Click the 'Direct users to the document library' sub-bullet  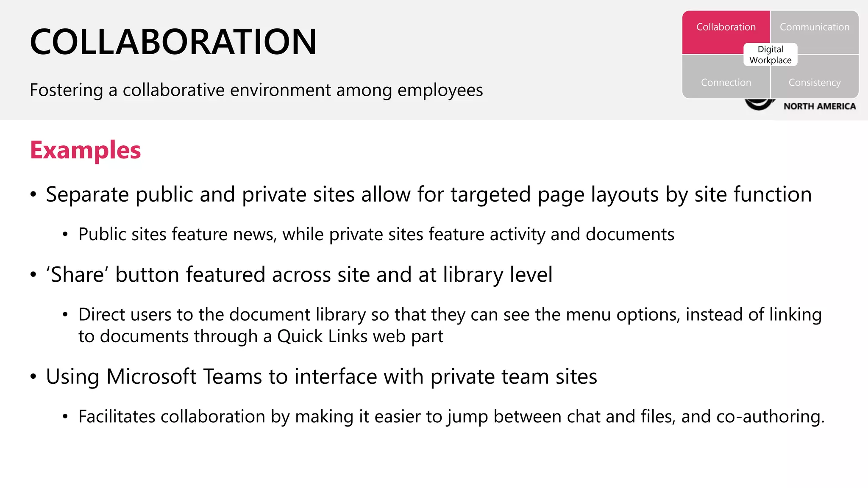coord(450,325)
